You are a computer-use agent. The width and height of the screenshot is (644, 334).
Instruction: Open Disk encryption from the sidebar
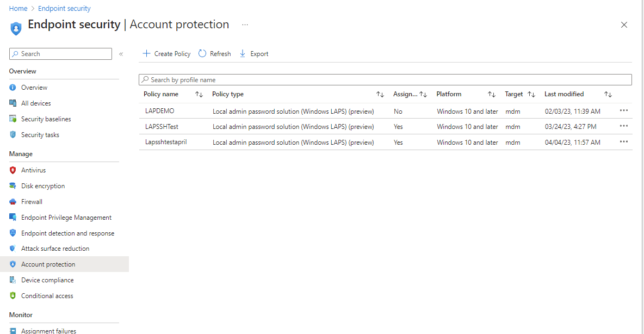(43, 185)
